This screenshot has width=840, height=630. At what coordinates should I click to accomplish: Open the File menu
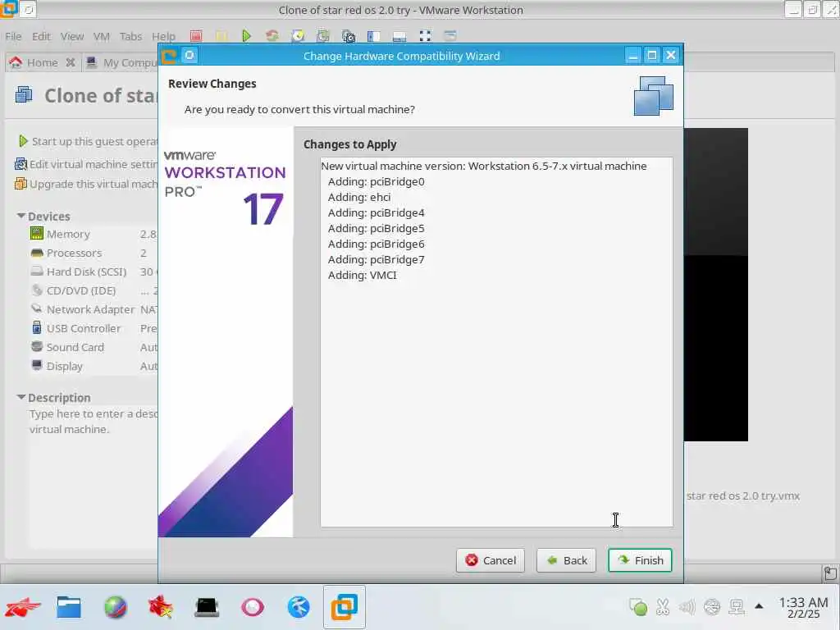pos(13,36)
